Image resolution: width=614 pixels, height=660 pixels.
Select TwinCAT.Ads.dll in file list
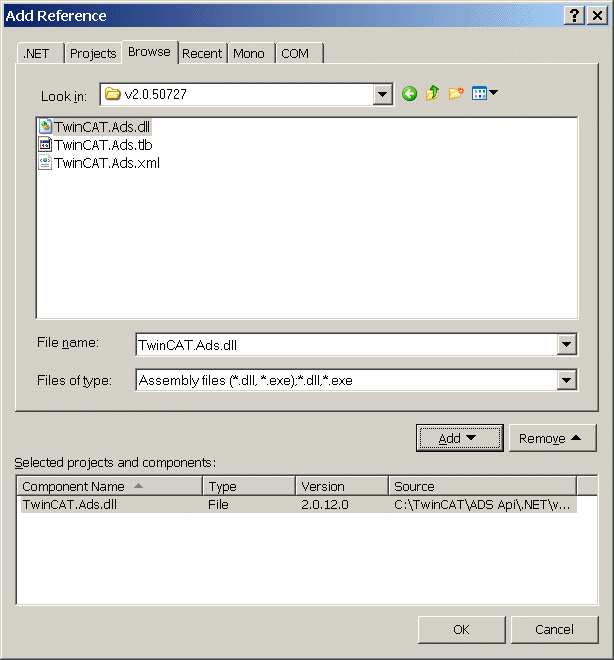[x=102, y=127]
